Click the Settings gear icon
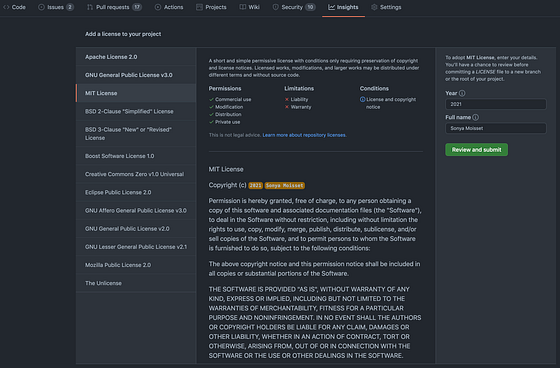Image resolution: width=560 pixels, height=368 pixels. point(374,7)
